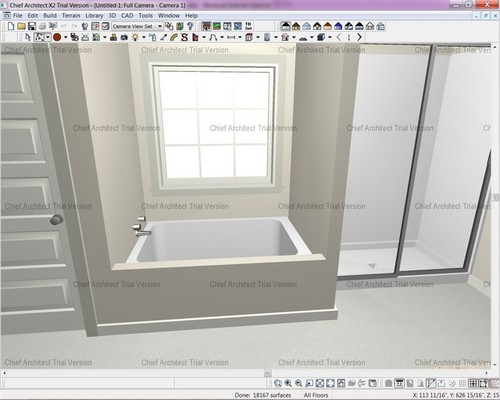This screenshot has width=500, height=400.
Task: Expand the arrow next to the red circle tool
Action: pos(65,37)
